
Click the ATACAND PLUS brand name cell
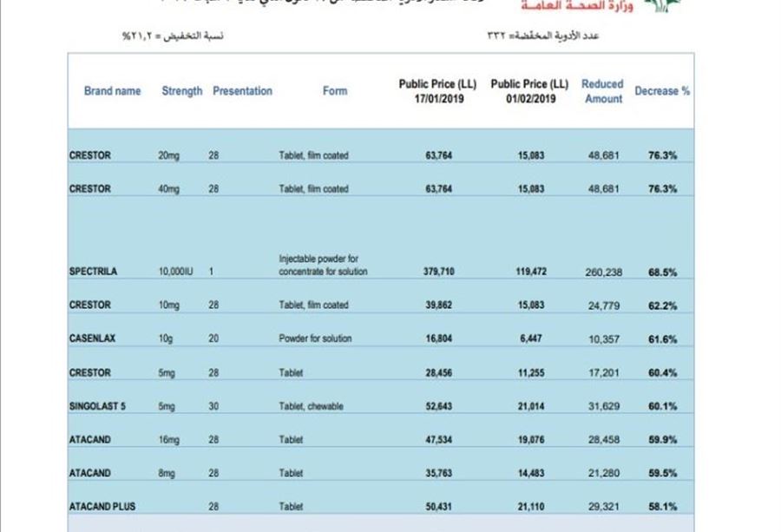102,506
